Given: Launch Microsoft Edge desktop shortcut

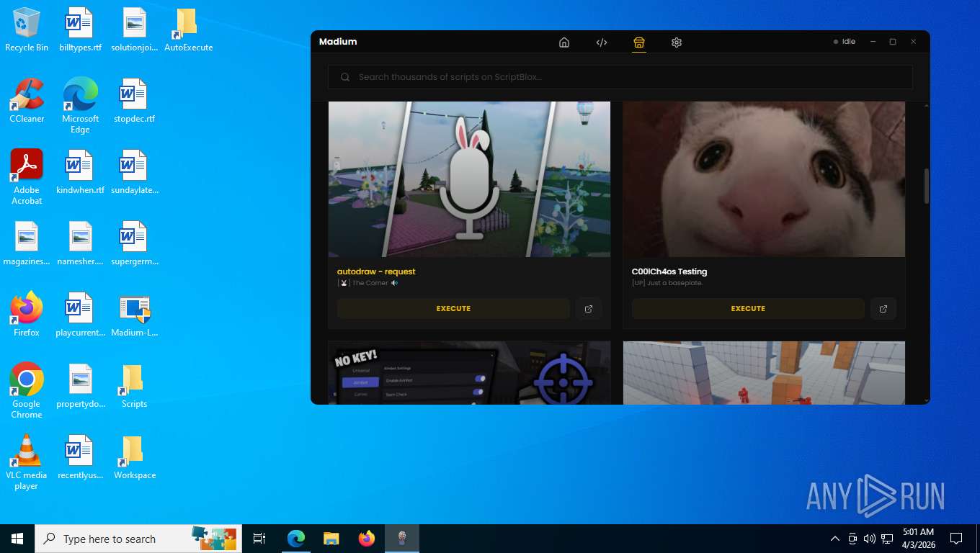Looking at the screenshot, I should click(80, 106).
